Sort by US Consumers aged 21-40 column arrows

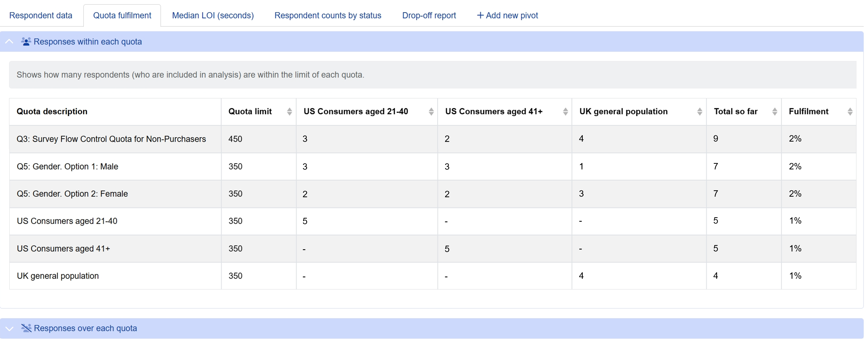click(x=431, y=112)
